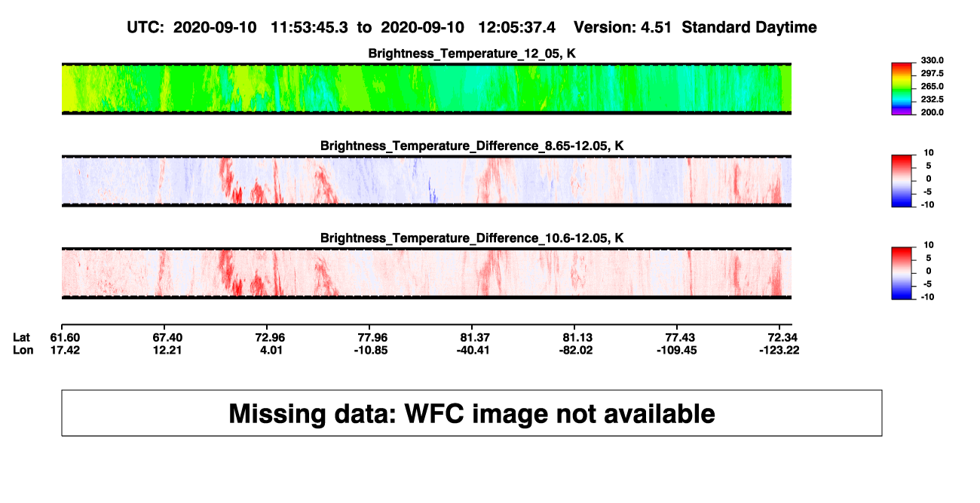Click the colorbar beside the 8.65-12.05 plot
980x503 pixels.
pos(902,179)
